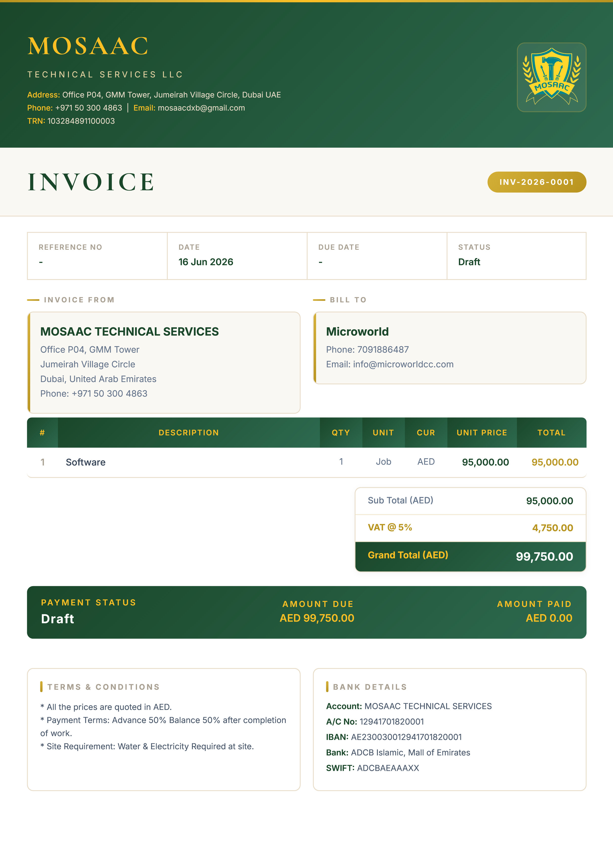Click the grand total value 99,750.00

click(544, 557)
